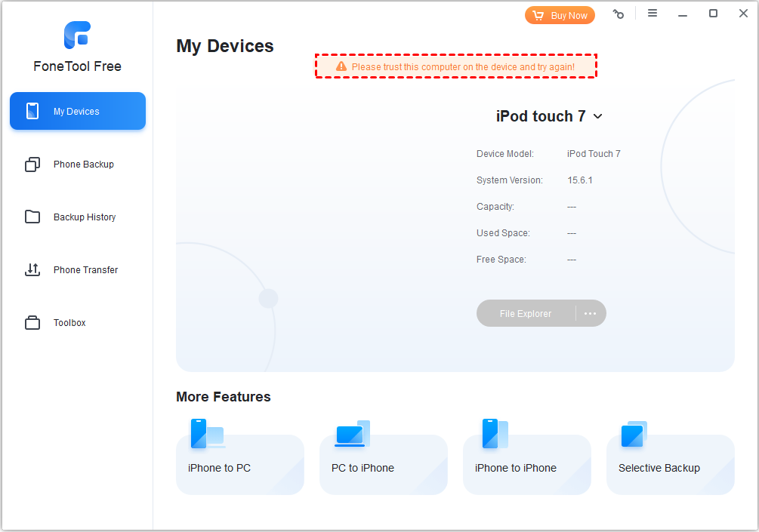The height and width of the screenshot is (532, 759).
Task: Click the My Devices phone icon
Action: (x=32, y=112)
